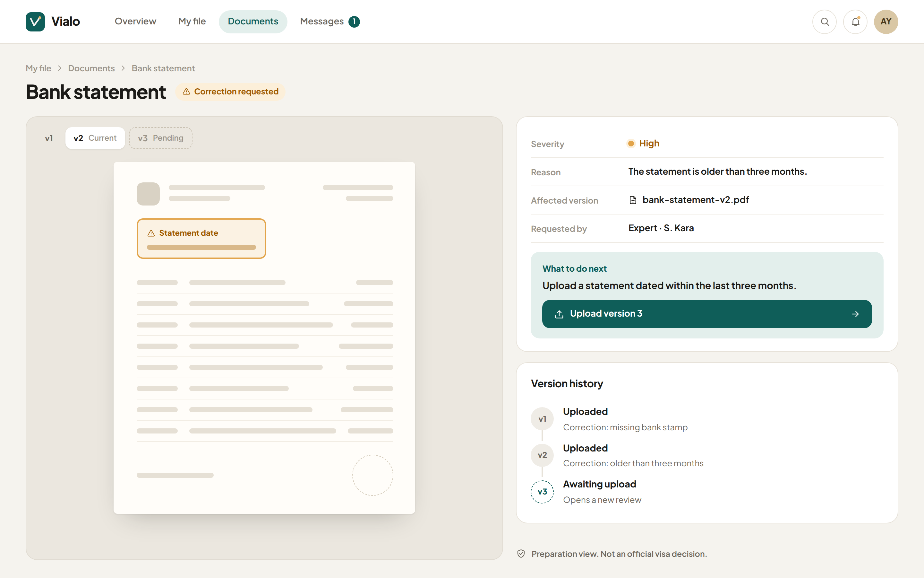Click breadcrumb chevron after My file

[60, 68]
